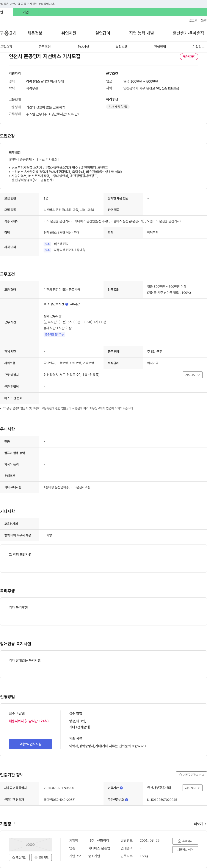
Task: Select certification number K150122507020045
Action: (x=162, y=800)
